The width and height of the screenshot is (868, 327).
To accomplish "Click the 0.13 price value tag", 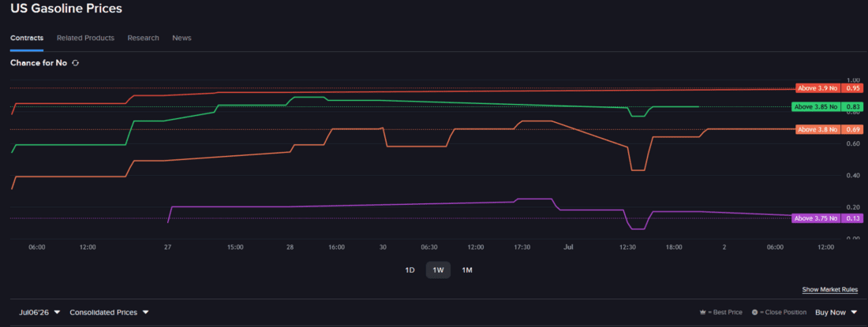I will pos(852,218).
